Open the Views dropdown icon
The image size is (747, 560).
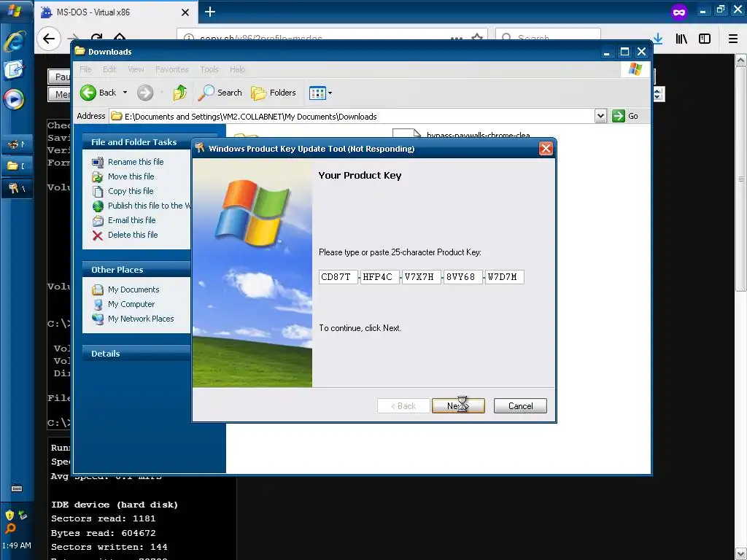(x=320, y=93)
